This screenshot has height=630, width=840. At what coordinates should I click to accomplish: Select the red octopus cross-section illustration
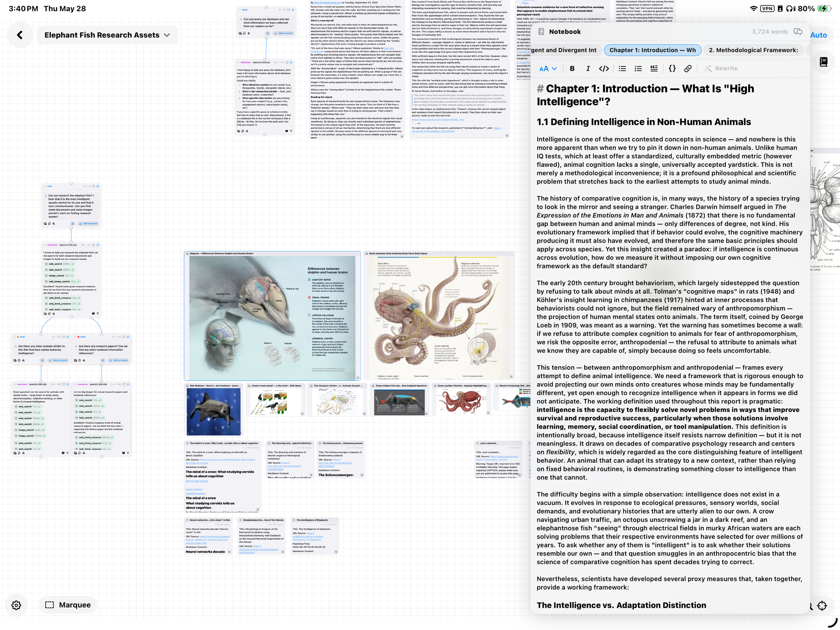pyautogui.click(x=462, y=401)
